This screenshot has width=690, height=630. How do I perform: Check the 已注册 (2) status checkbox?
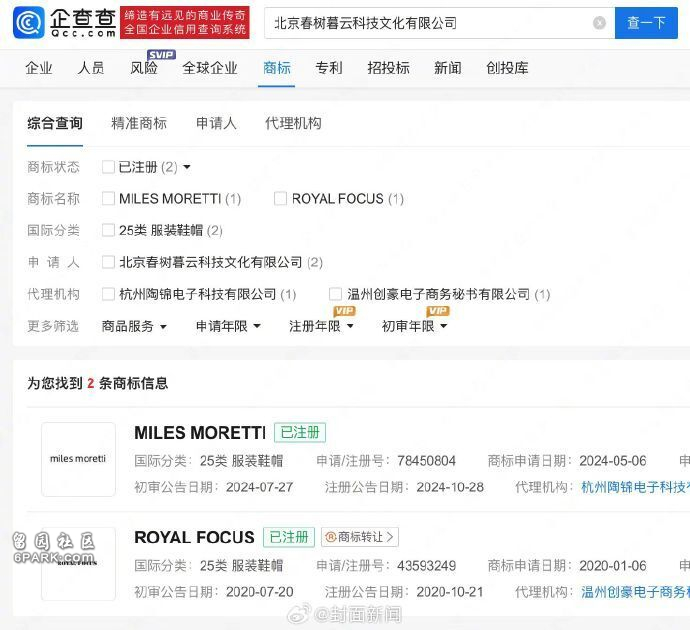[x=108, y=167]
